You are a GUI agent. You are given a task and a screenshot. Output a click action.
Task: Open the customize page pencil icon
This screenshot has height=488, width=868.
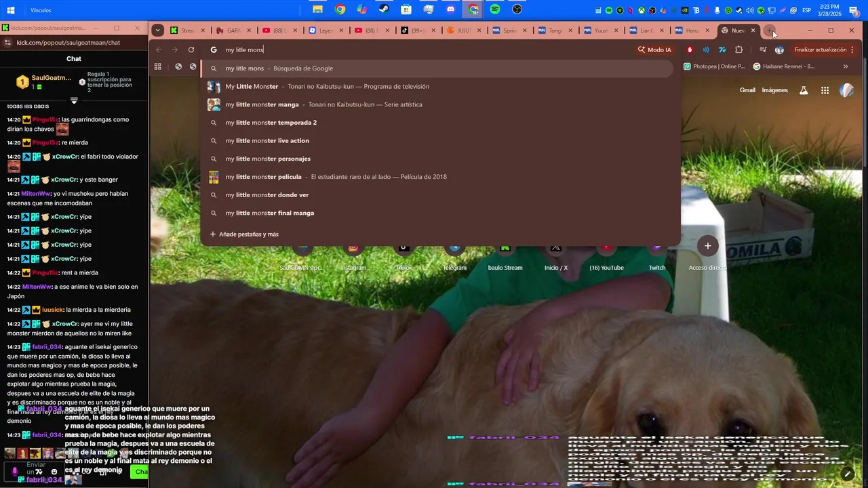847,474
